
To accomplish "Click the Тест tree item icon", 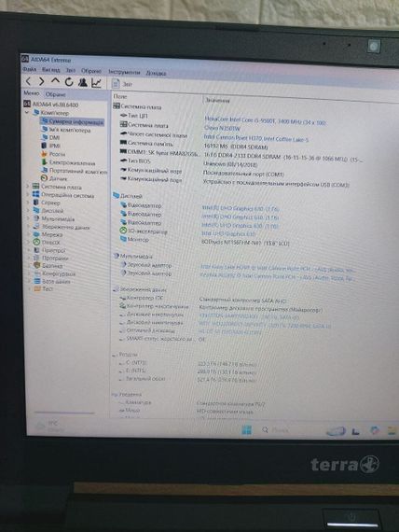I will [37, 288].
